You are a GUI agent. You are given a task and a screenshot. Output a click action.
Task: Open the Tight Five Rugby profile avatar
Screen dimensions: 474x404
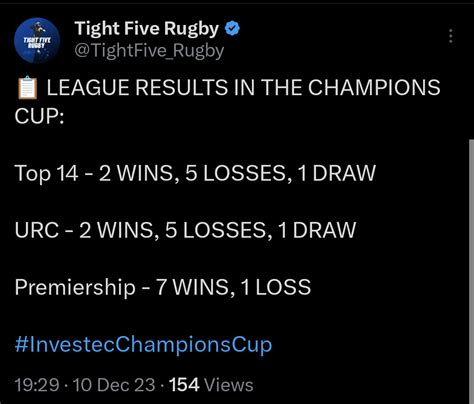(37, 41)
